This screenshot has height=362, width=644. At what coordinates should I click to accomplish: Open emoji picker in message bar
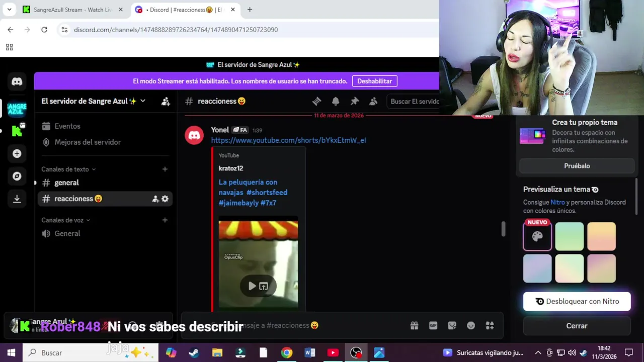click(x=471, y=325)
